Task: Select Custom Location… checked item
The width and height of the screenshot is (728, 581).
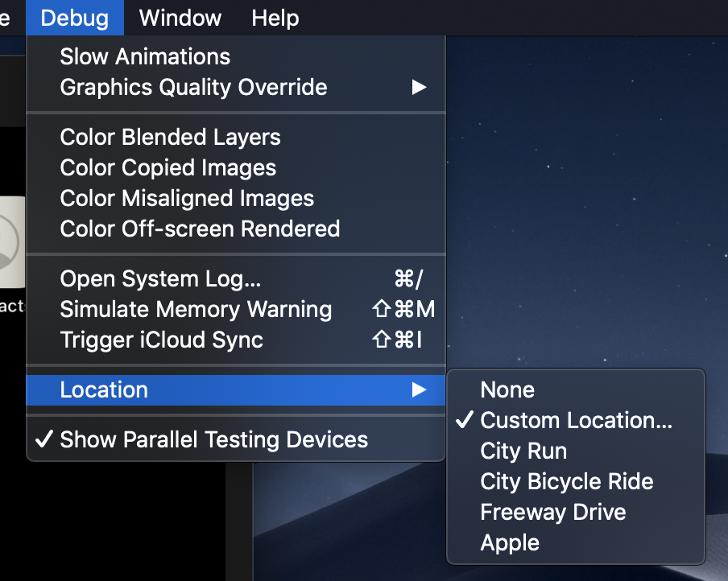Action: click(576, 420)
